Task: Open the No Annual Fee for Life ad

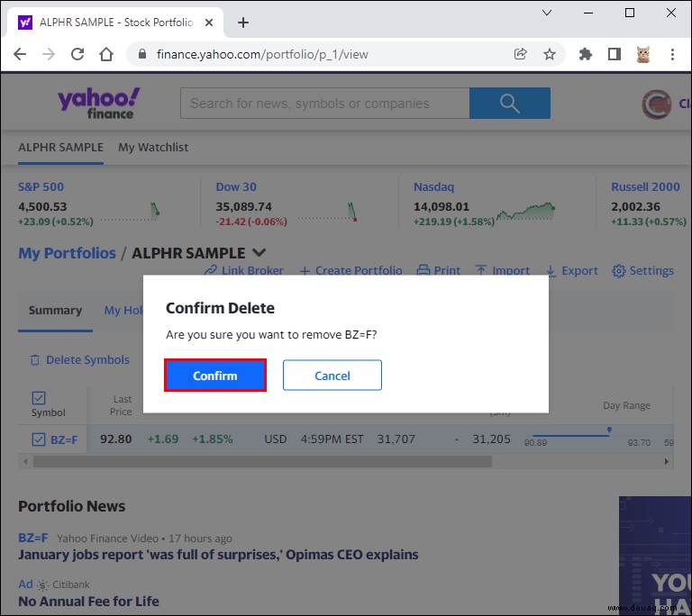Action: 88,602
